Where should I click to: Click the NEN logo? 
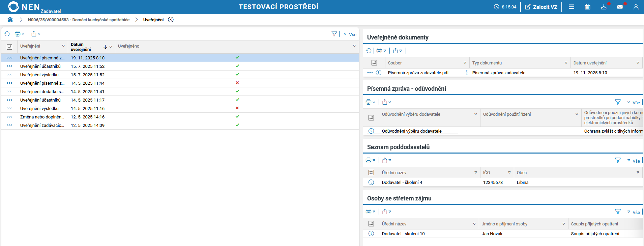24,7
